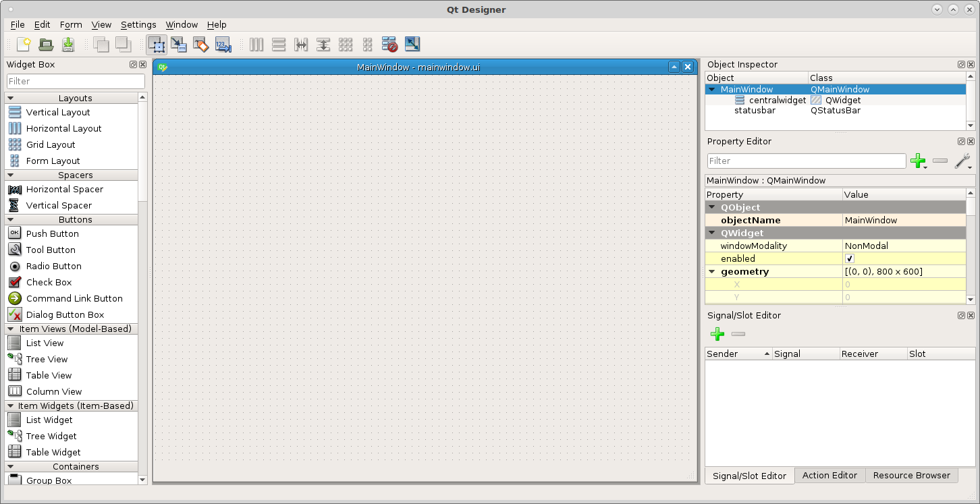This screenshot has width=980, height=504.
Task: Switch to Edit Signals/Slots mode icon
Action: coord(179,45)
